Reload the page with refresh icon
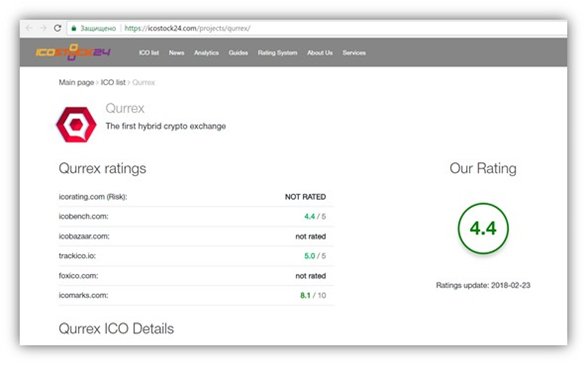The width and height of the screenshot is (587, 365). [x=57, y=28]
